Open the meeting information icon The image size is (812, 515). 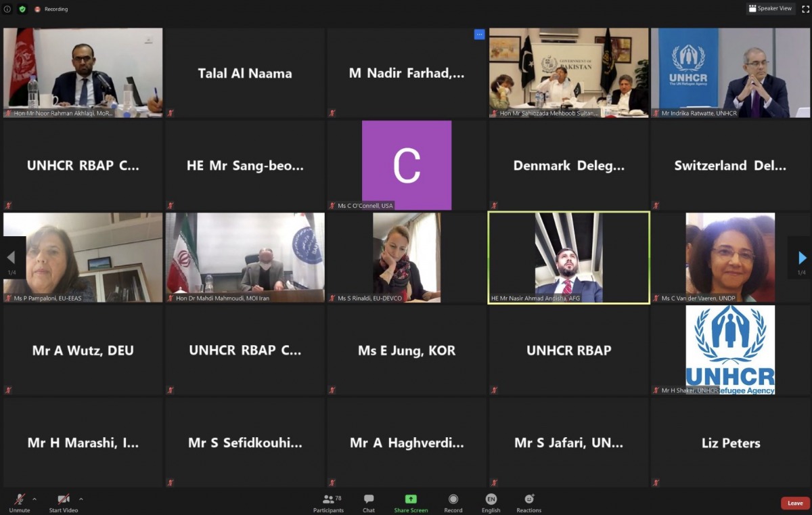click(x=7, y=9)
